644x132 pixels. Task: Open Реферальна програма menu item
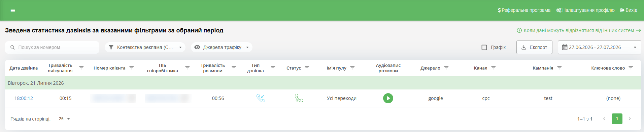pyautogui.click(x=524, y=10)
